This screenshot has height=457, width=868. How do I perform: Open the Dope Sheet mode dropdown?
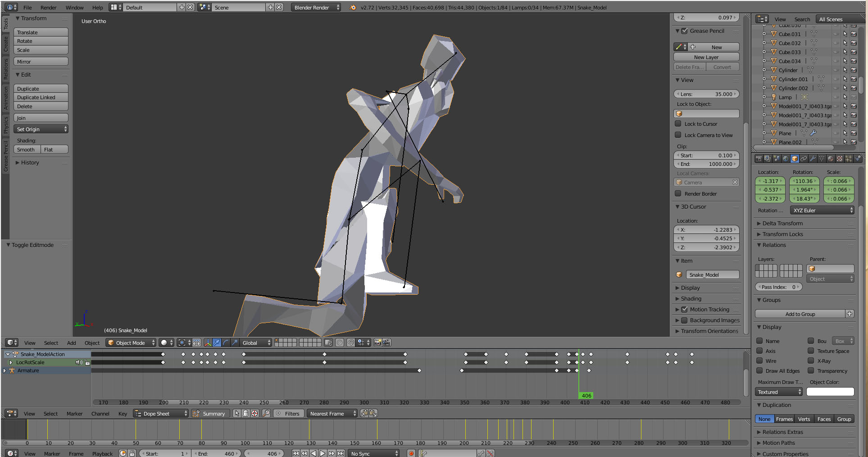[161, 413]
